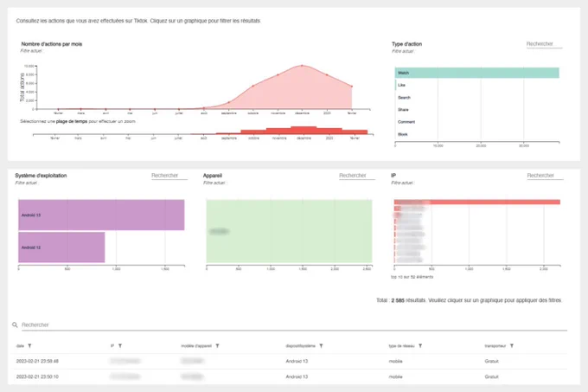This screenshot has width=588, height=392.
Task: Click the Android 13 cell in the first table row
Action: [297, 361]
